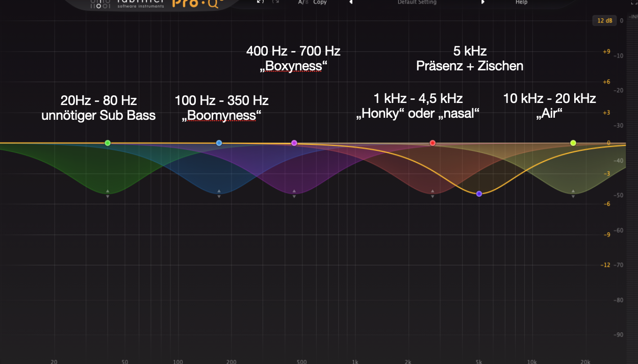This screenshot has height=364, width=638.
Task: Select the yellow-green Air band node
Action: coord(573,143)
